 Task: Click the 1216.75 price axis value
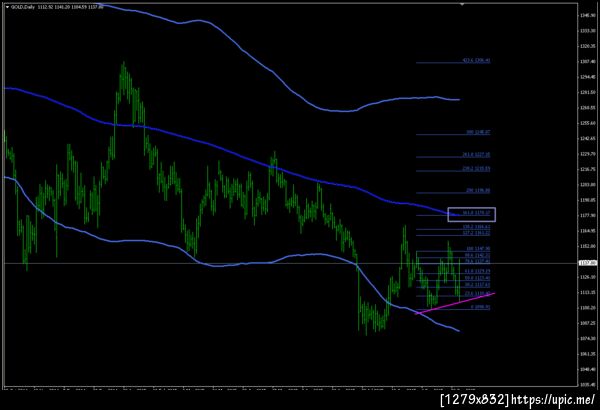click(588, 169)
